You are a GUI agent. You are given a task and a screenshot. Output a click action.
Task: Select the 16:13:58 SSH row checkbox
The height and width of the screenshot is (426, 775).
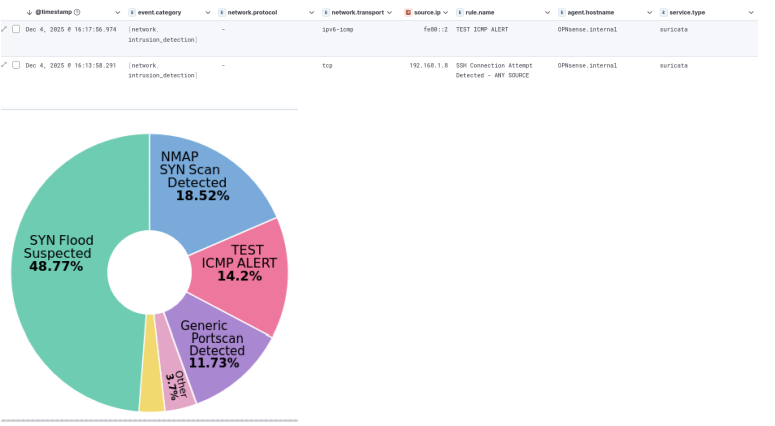(x=16, y=65)
